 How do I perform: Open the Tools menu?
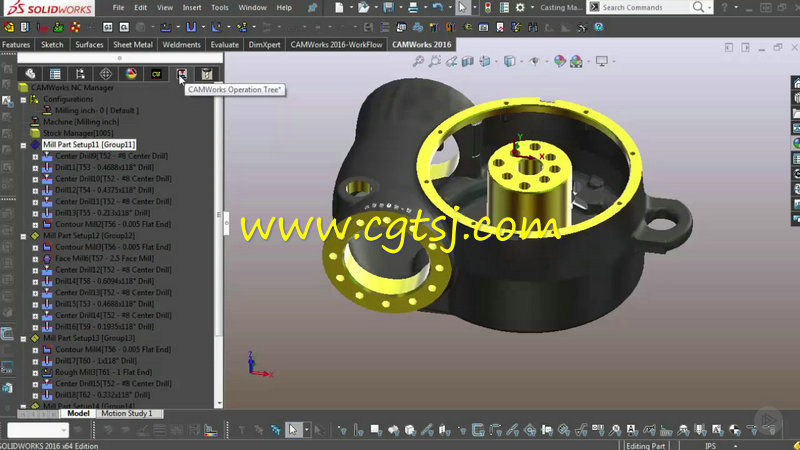coord(220,8)
